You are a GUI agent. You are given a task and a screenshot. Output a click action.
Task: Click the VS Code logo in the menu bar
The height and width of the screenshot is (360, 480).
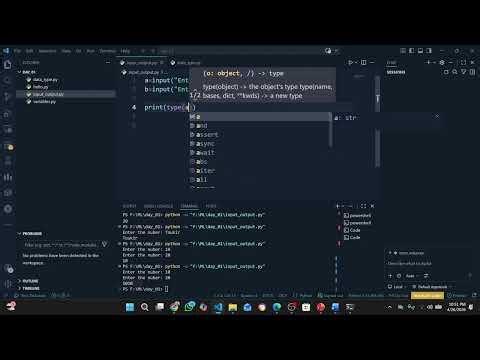click(x=6, y=51)
